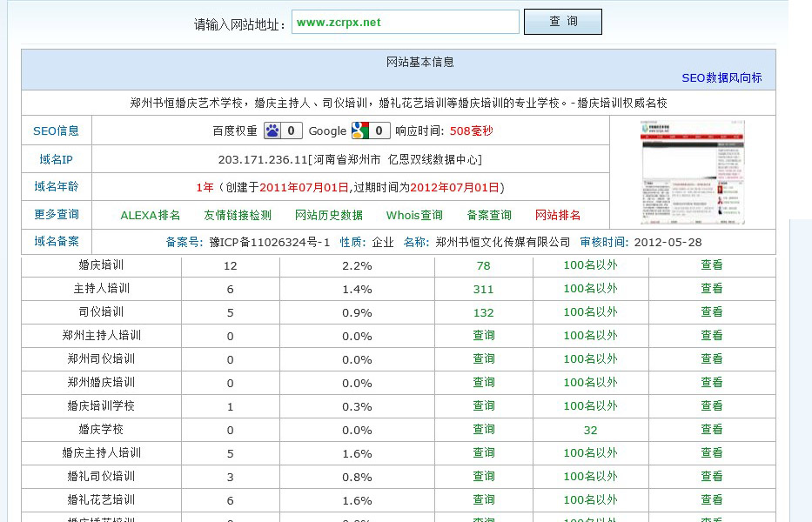Click 查询 in the 郑州主持人培训 row
The image size is (812, 522).
point(483,336)
